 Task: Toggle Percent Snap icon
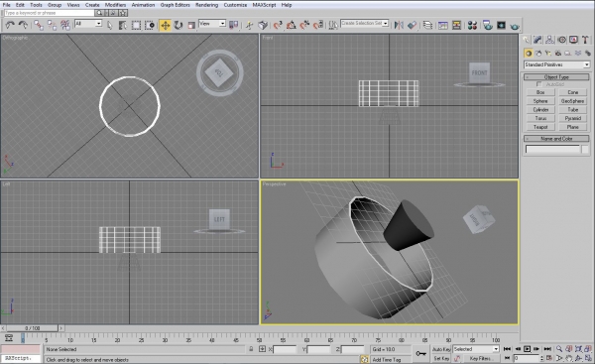point(304,25)
